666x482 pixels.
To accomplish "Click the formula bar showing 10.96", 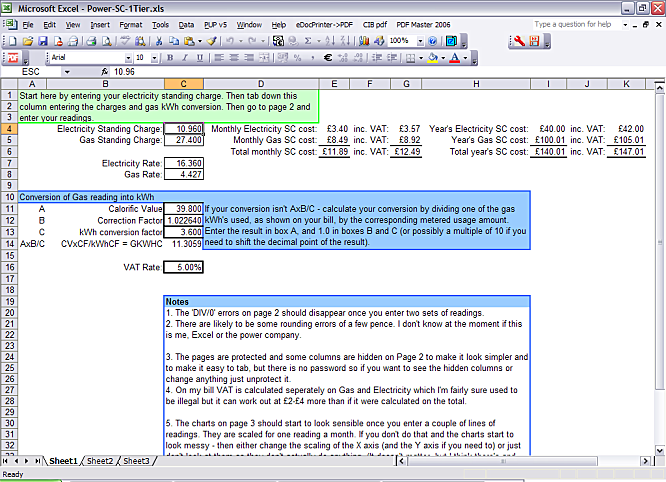I will pyautogui.click(x=387, y=72).
